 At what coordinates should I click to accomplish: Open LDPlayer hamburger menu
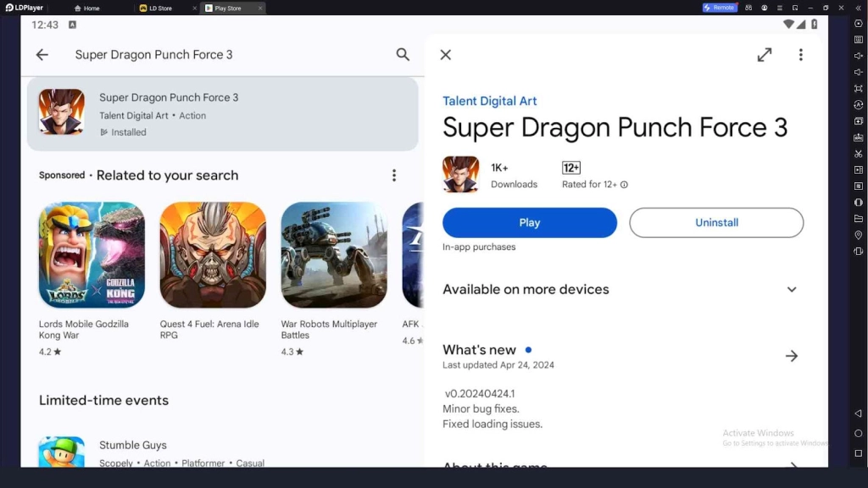780,8
